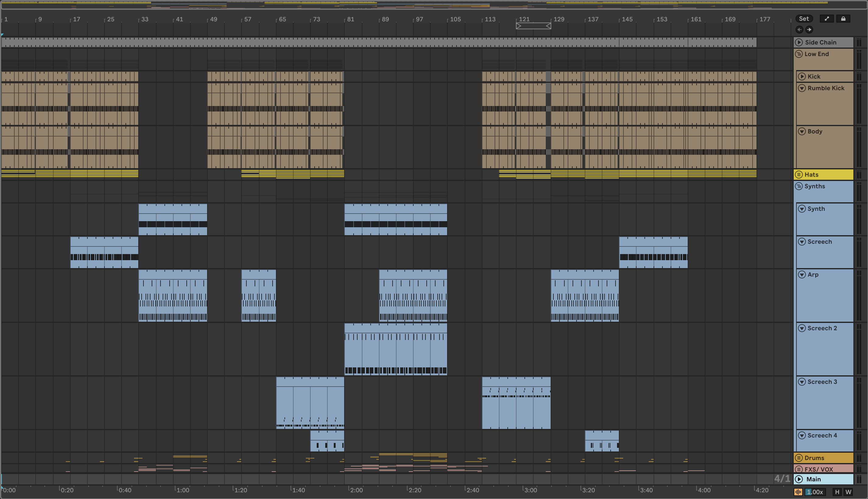Toggle Optimize Arrangement Height H button
Screen dimensions: 868x499
[x=837, y=492]
